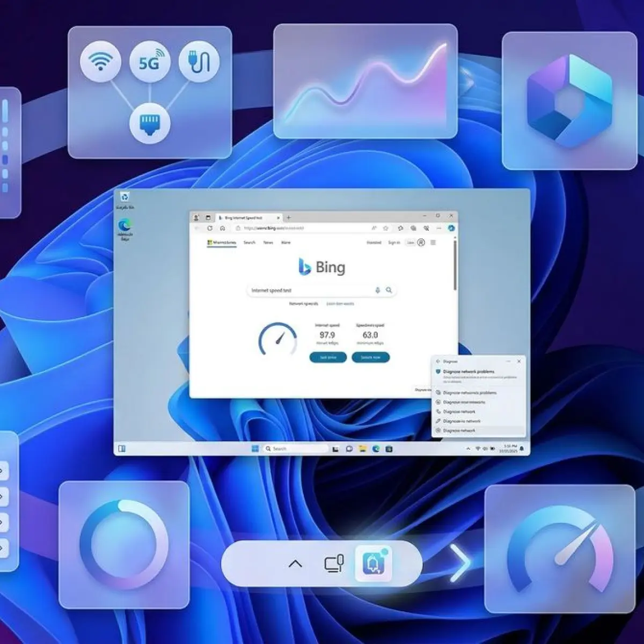This screenshot has width=644, height=644.
Task: Open the Bing hamburger menu
Action: click(433, 243)
